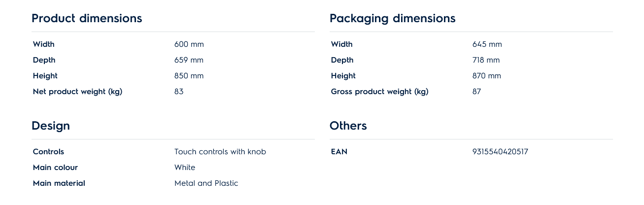644x205 pixels.
Task: Click the Controls label under Design
Action: pyautogui.click(x=48, y=152)
